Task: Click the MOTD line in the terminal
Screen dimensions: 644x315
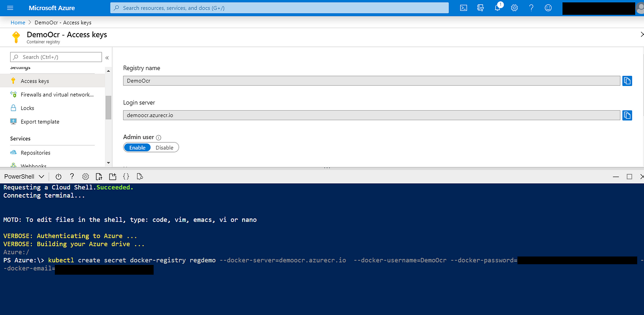Action: (130, 220)
